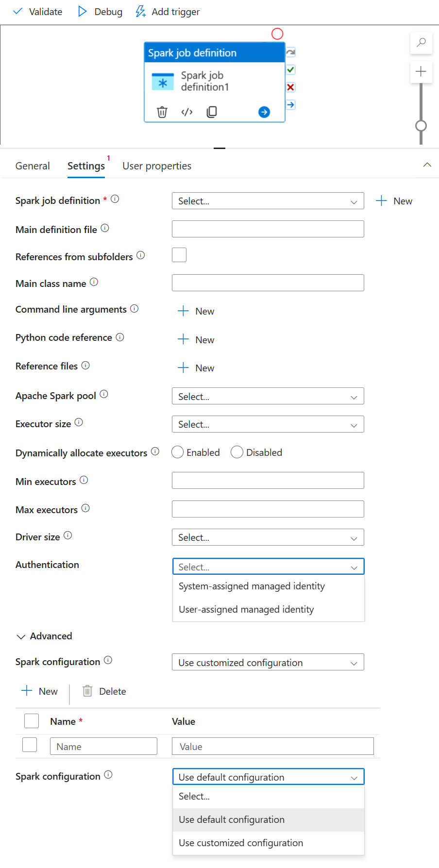Open the canvas search magnifier

coord(421,43)
